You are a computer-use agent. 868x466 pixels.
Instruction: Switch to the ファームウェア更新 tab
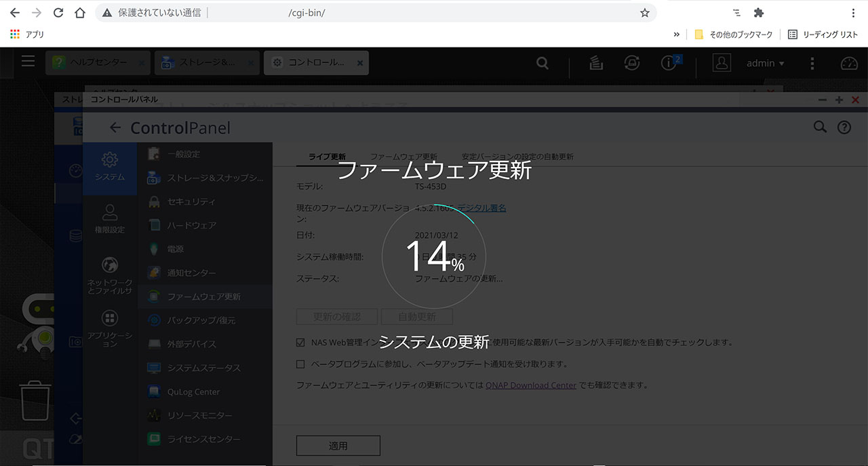403,157
